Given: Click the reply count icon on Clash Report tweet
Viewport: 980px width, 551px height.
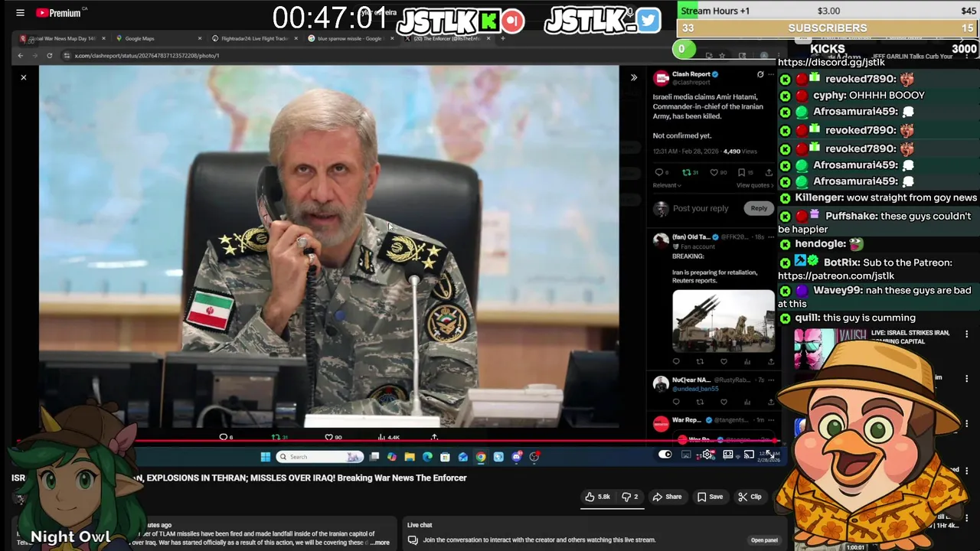Looking at the screenshot, I should pyautogui.click(x=658, y=172).
